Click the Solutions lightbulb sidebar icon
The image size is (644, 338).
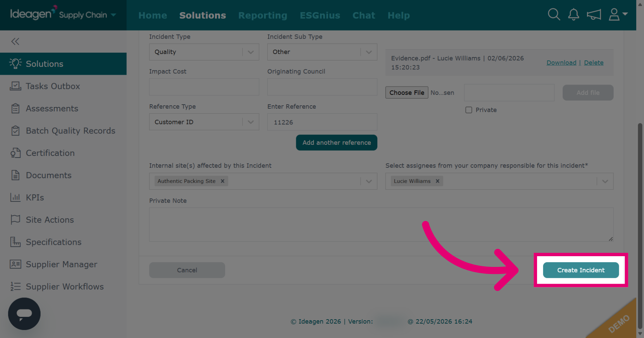click(x=15, y=63)
